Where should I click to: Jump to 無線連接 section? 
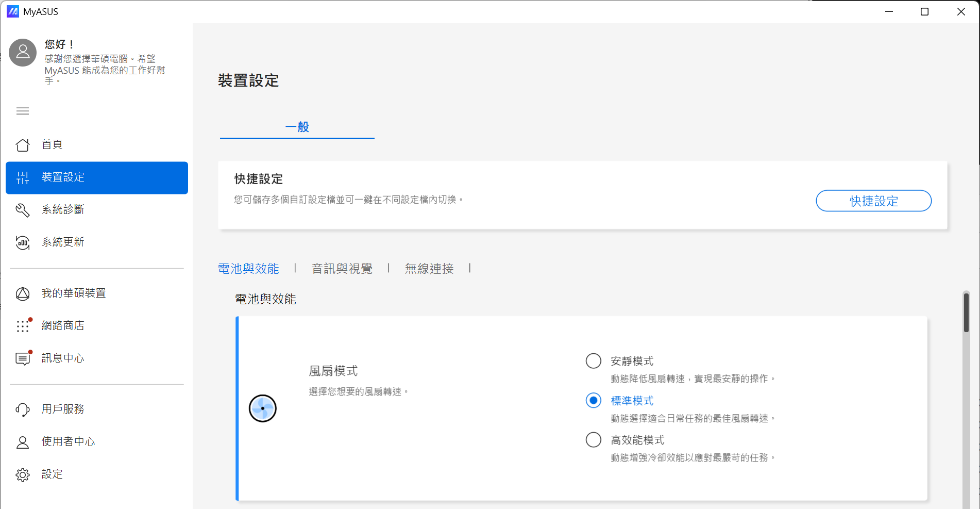(429, 269)
